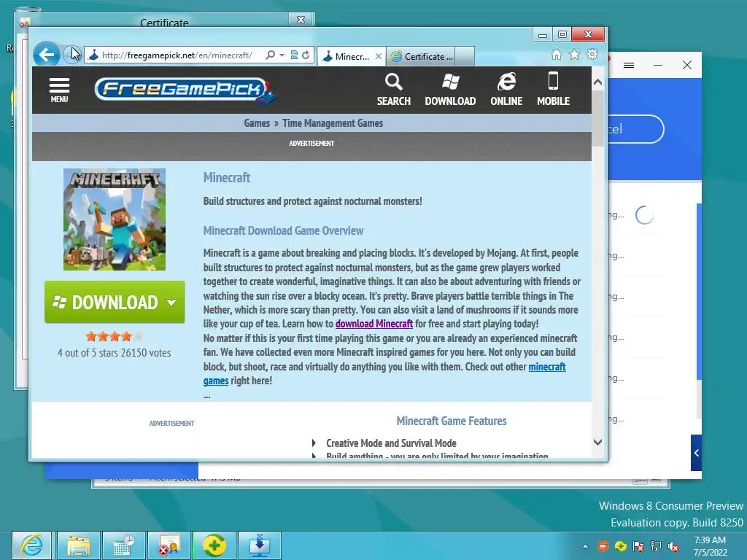Open hamburger menu in background blue window

629,65
